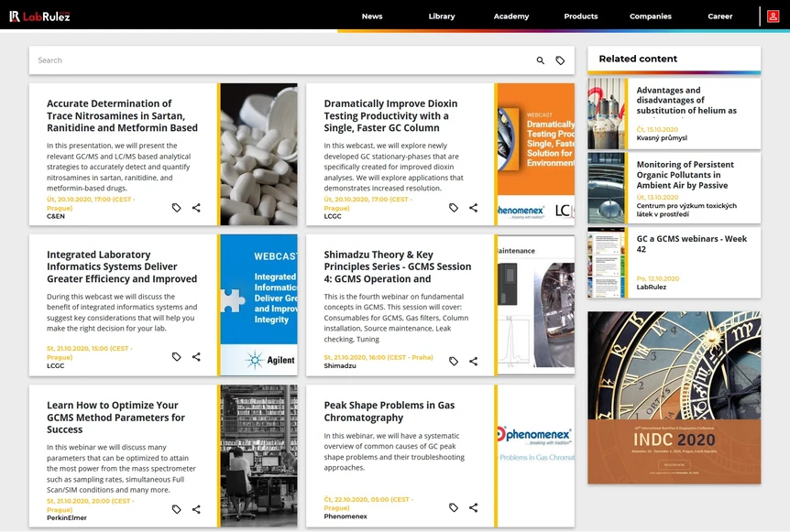Click the 'Related content' heading

coord(638,59)
